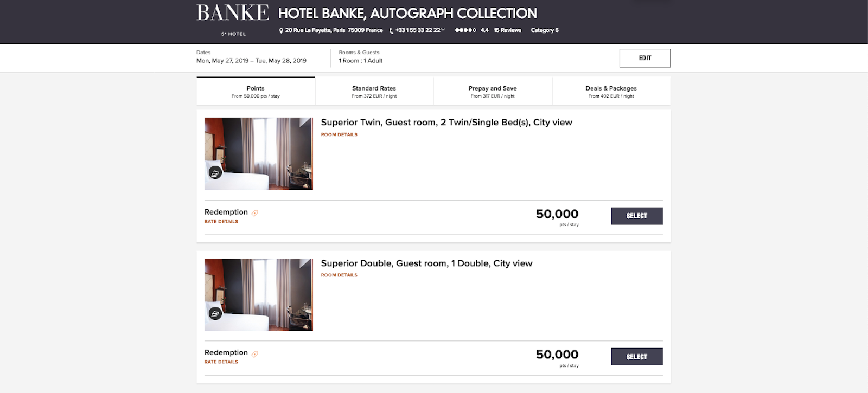Image resolution: width=868 pixels, height=393 pixels.
Task: Click the rating dots icon in the header
Action: pyautogui.click(x=465, y=30)
